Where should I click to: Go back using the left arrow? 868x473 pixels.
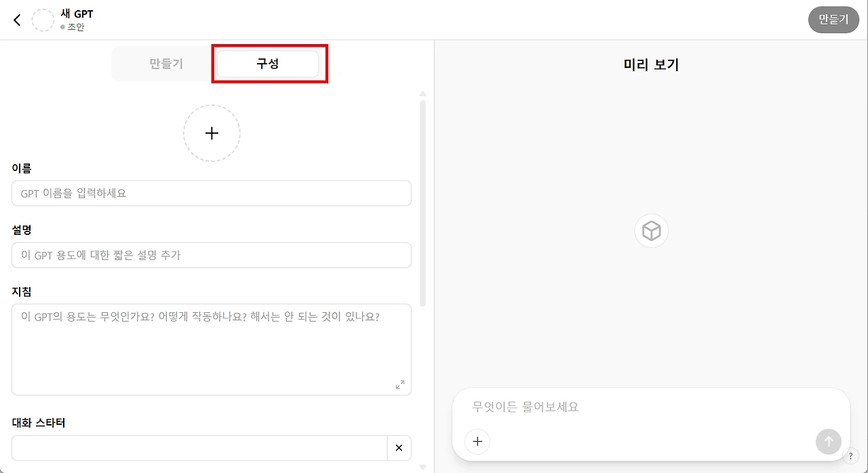coord(17,20)
